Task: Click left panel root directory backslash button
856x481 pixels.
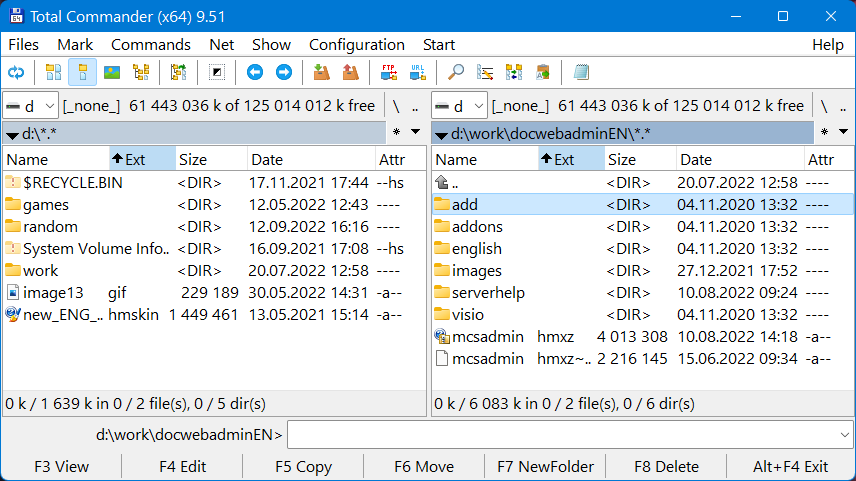Action: tap(396, 106)
